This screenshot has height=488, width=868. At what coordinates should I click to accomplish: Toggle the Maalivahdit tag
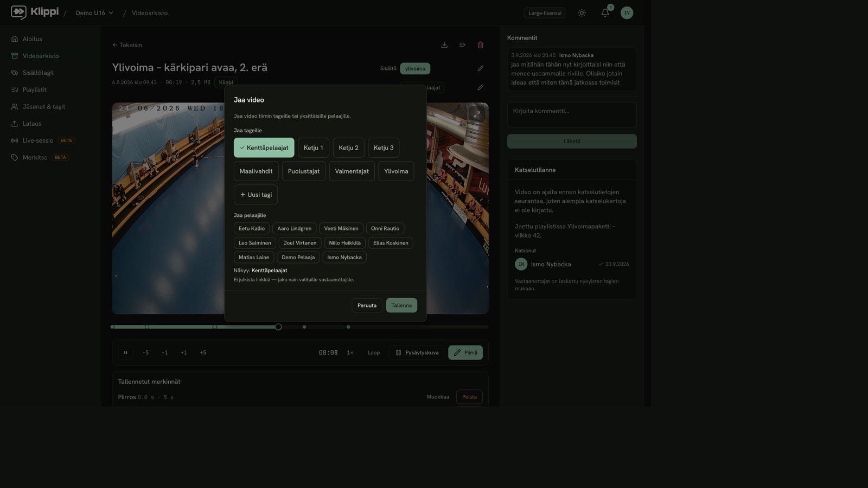coord(256,171)
